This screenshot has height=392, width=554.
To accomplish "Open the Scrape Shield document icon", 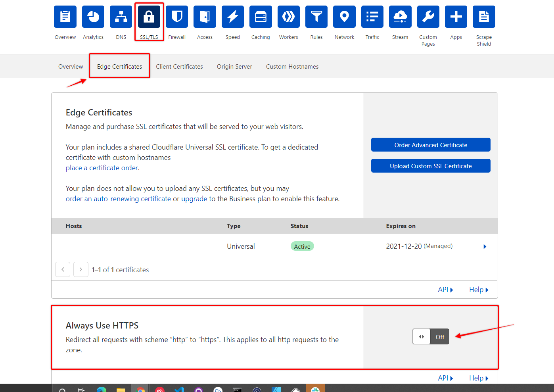I will pyautogui.click(x=484, y=17).
